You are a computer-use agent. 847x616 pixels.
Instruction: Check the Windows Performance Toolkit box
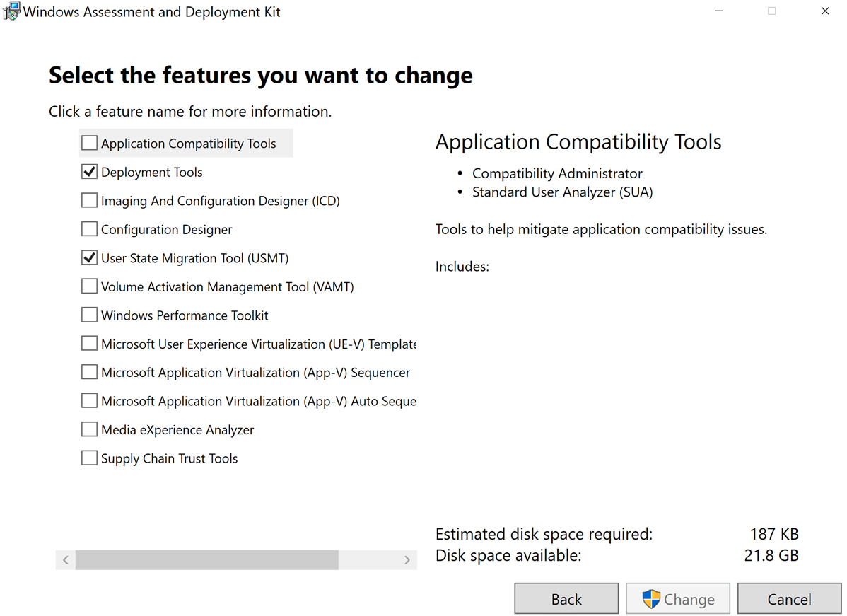(89, 315)
